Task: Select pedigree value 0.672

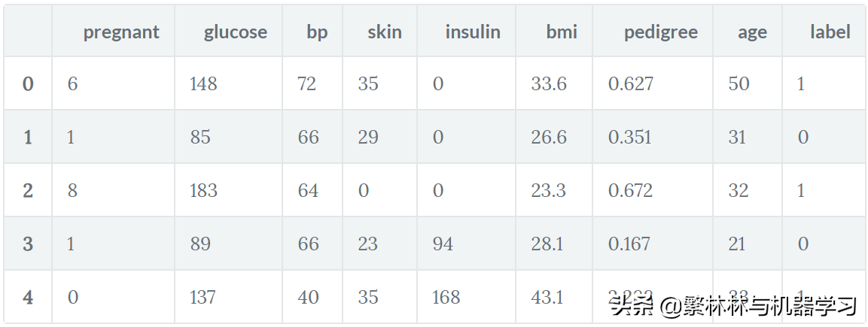Action: (630, 191)
